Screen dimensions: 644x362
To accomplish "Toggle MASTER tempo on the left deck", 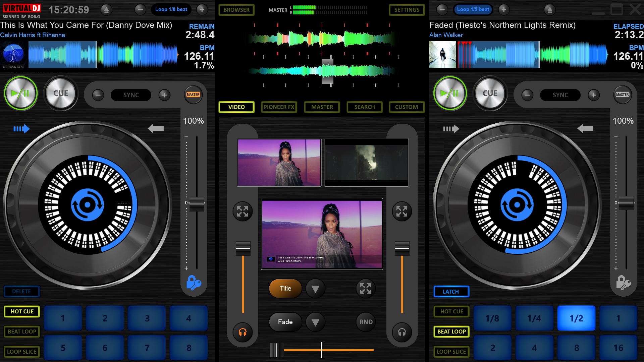I will [x=193, y=95].
